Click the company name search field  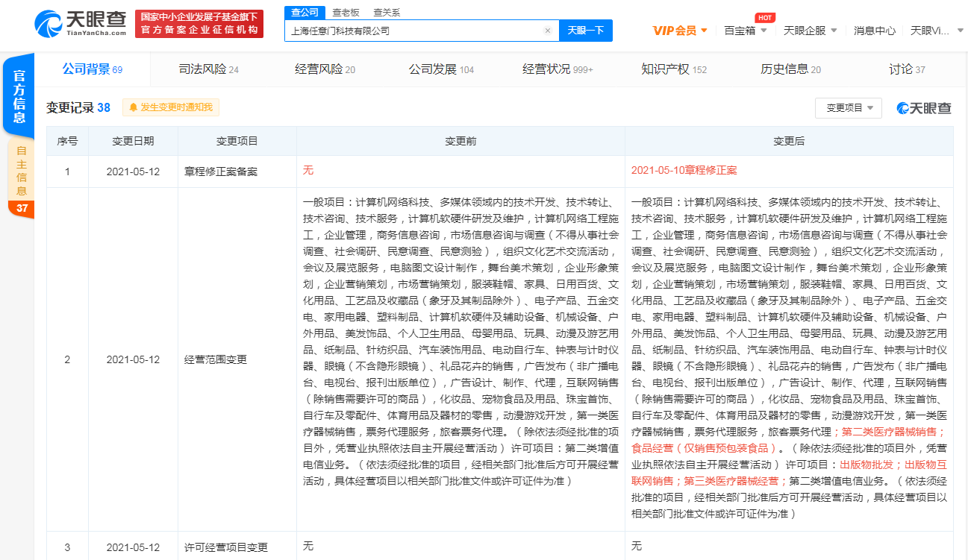(414, 31)
